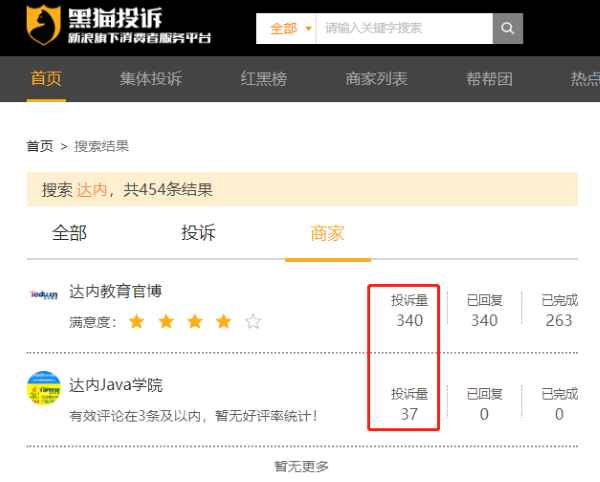Open 集体投诉 in the navigation bar

pyautogui.click(x=151, y=79)
